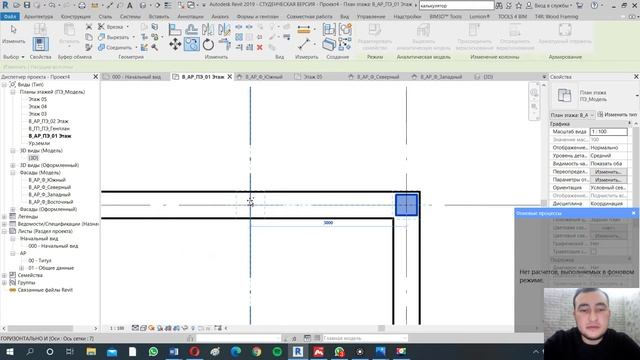The height and width of the screenshot is (360, 640).
Task: Close the project browser panel
Action: click(96, 77)
